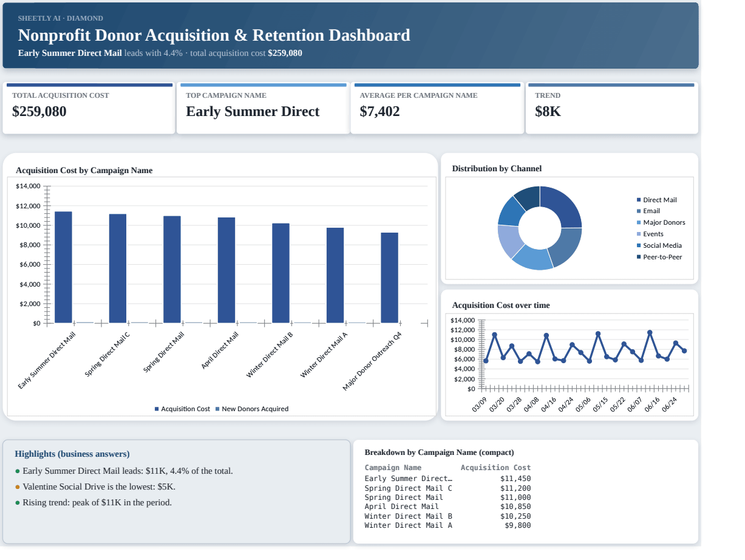Image resolution: width=745 pixels, height=560 pixels.
Task: Click the dashboard title heading
Action: [x=214, y=35]
